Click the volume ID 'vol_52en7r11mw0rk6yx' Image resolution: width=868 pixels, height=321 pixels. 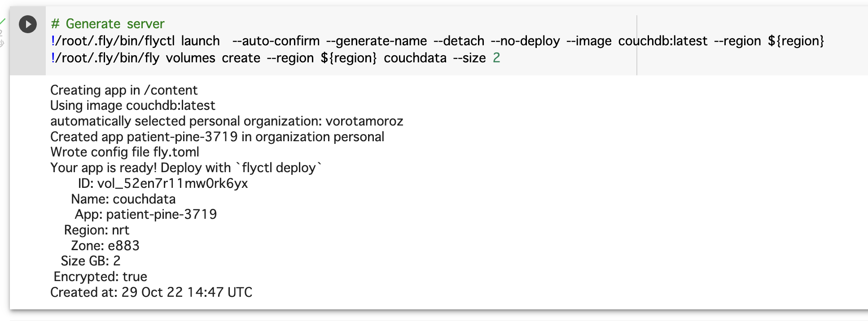tap(172, 183)
